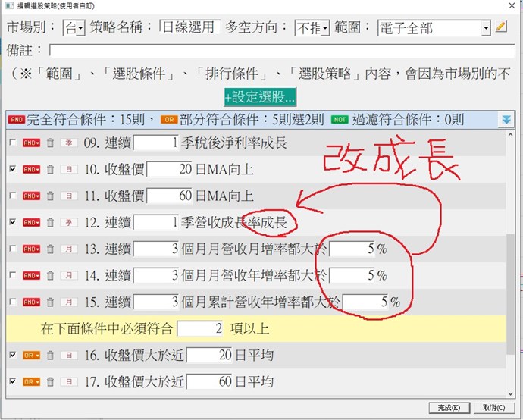Image resolution: width=523 pixels, height=420 pixels.
Task: Click the 部分符合條件:5則選2則 text
Action: click(252, 120)
